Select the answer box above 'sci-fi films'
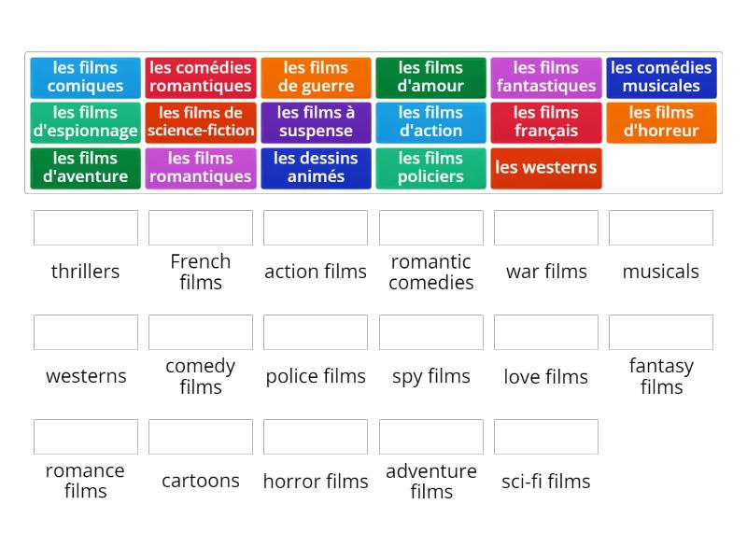 545,436
